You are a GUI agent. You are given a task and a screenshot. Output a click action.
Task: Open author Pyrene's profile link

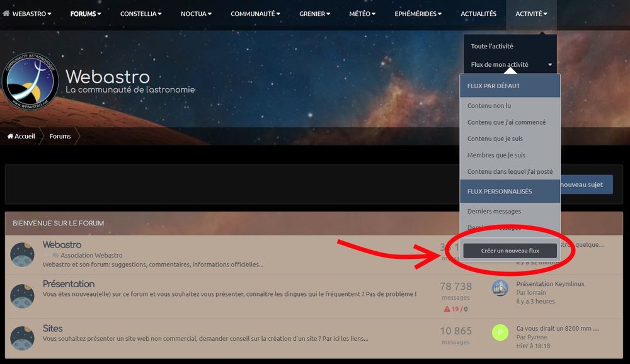537,337
